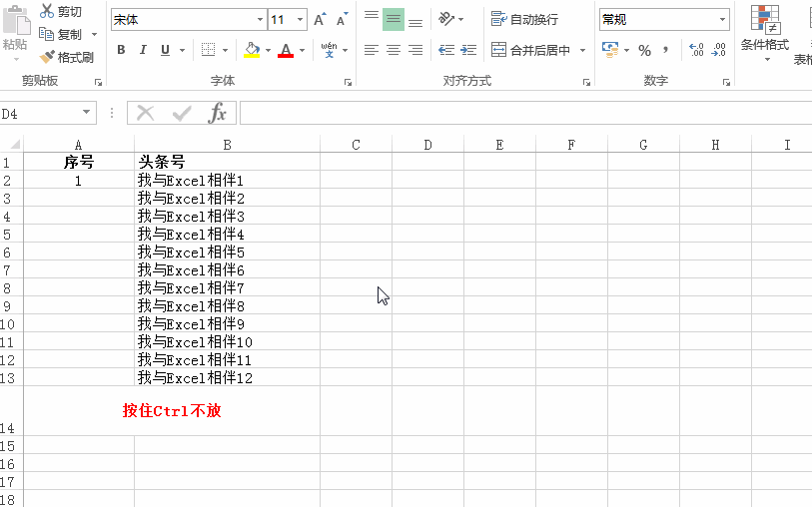Screen dimensions: 812x507
Task: Apply percent style
Action: [x=645, y=50]
